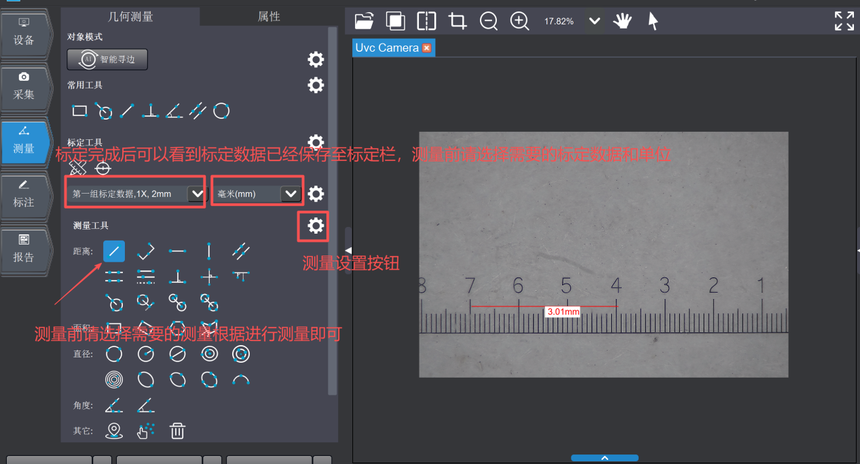Screen dimensions: 860x464
Task: Click the zoom in magnifier icon
Action: pos(520,20)
